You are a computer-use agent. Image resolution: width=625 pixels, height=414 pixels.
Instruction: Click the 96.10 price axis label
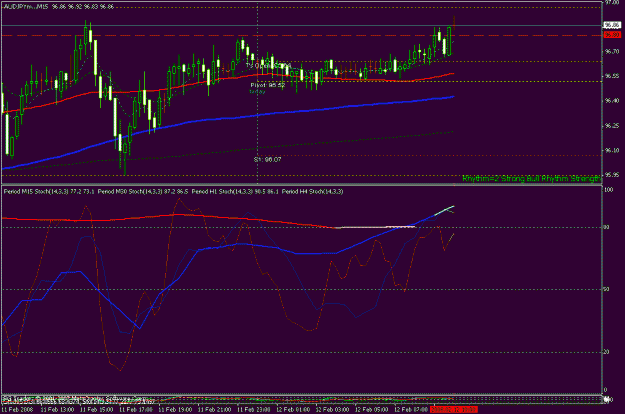(612, 151)
